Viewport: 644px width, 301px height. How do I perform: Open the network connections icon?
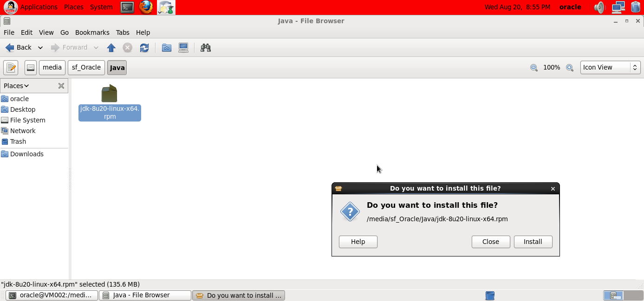pyautogui.click(x=618, y=7)
